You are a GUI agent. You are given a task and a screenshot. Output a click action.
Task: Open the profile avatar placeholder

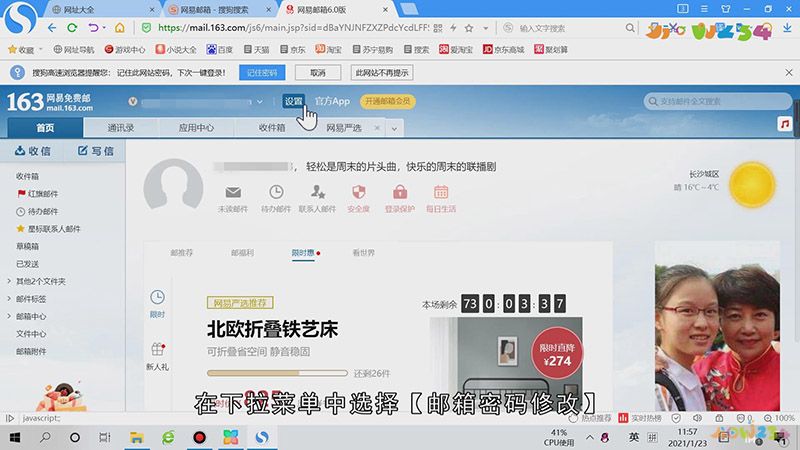(x=173, y=186)
